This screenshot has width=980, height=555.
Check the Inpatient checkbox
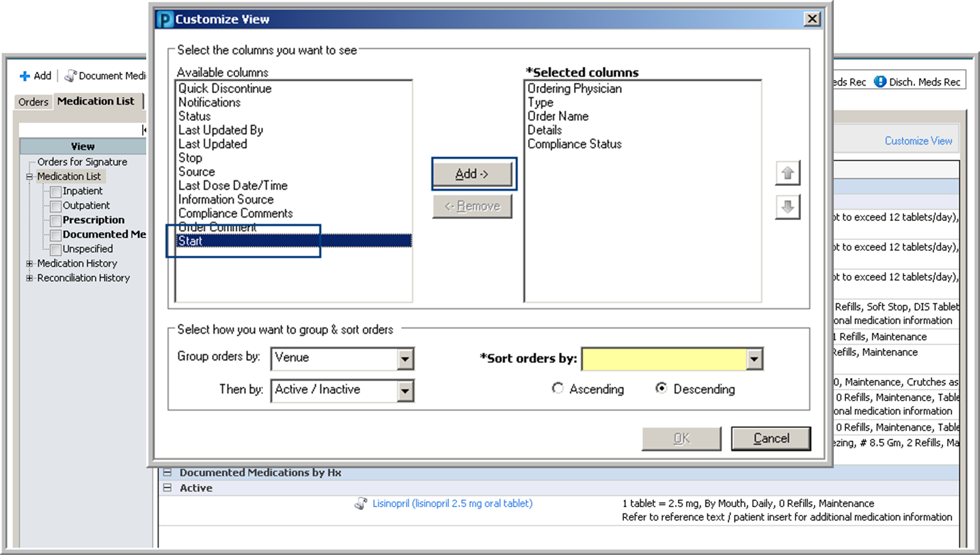coord(55,191)
